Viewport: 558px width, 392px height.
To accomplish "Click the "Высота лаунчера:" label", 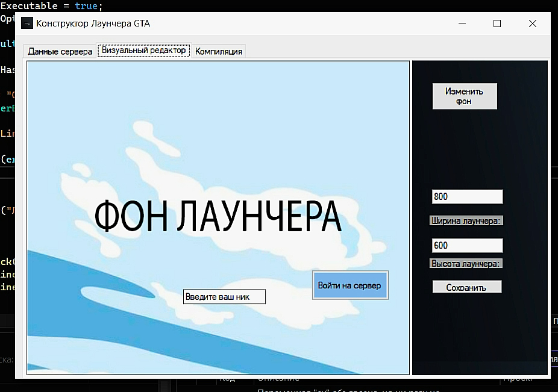I will tap(465, 263).
